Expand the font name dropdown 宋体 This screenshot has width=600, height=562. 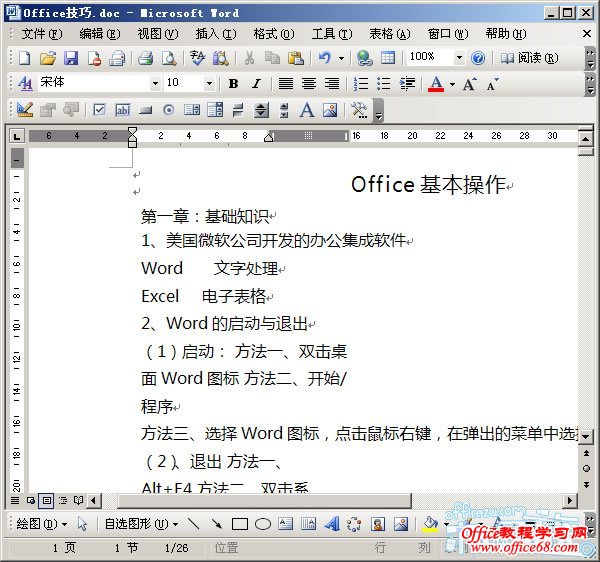tap(155, 83)
